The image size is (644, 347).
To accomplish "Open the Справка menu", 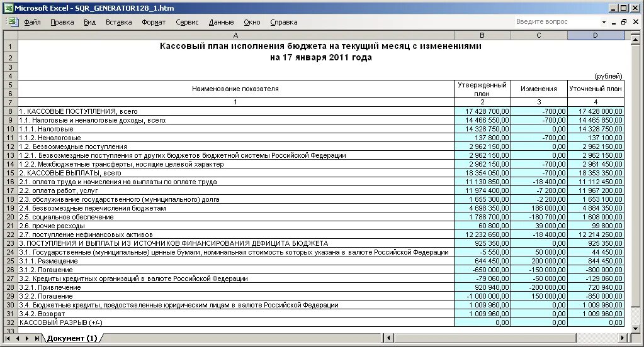I will [284, 22].
